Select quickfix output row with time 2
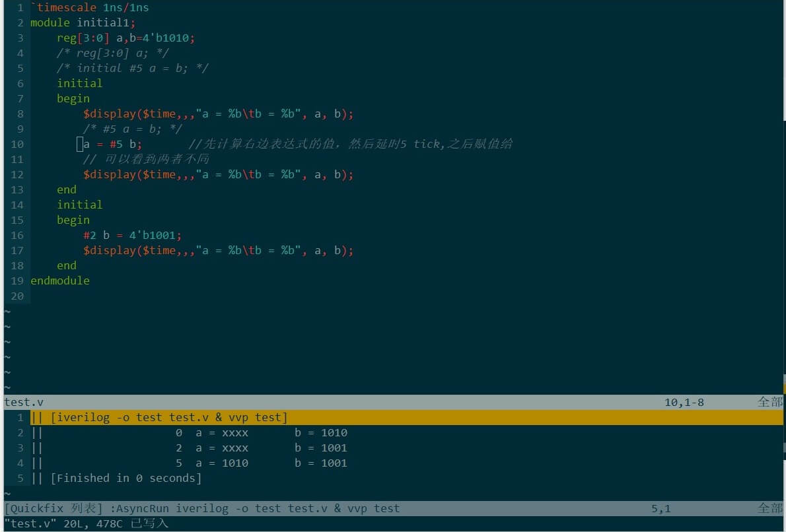 click(x=394, y=448)
